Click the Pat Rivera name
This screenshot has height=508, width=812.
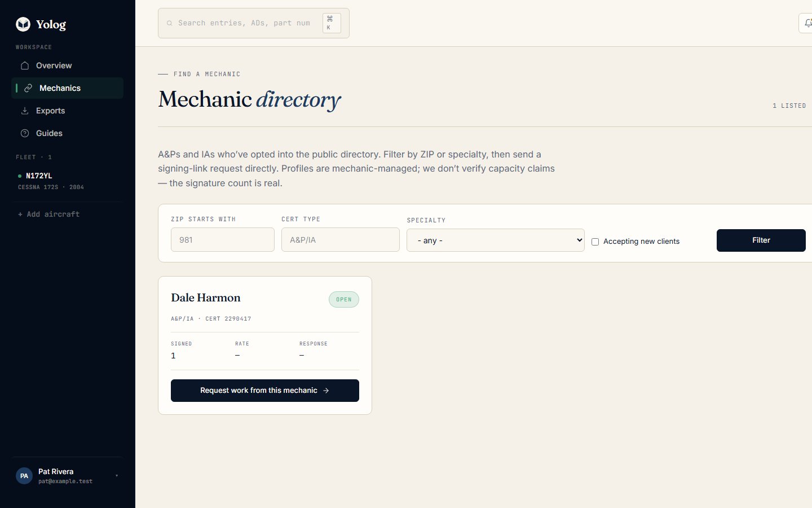[x=56, y=471]
